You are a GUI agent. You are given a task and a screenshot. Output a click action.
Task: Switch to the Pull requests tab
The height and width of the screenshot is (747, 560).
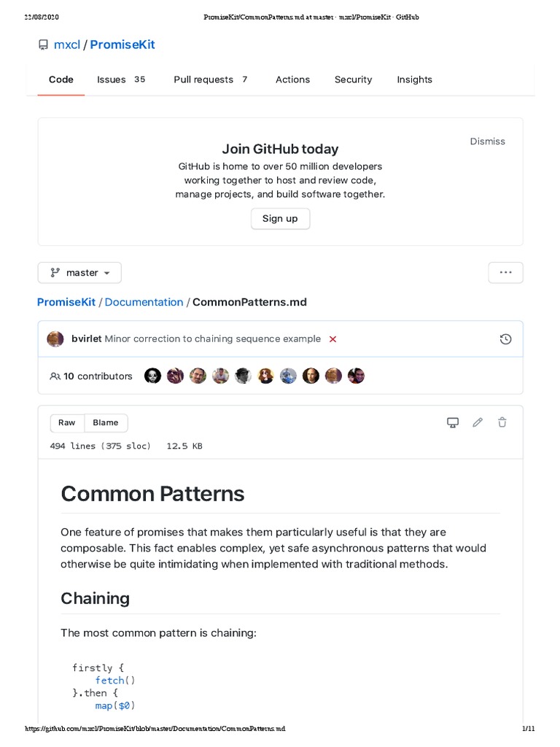[203, 80]
